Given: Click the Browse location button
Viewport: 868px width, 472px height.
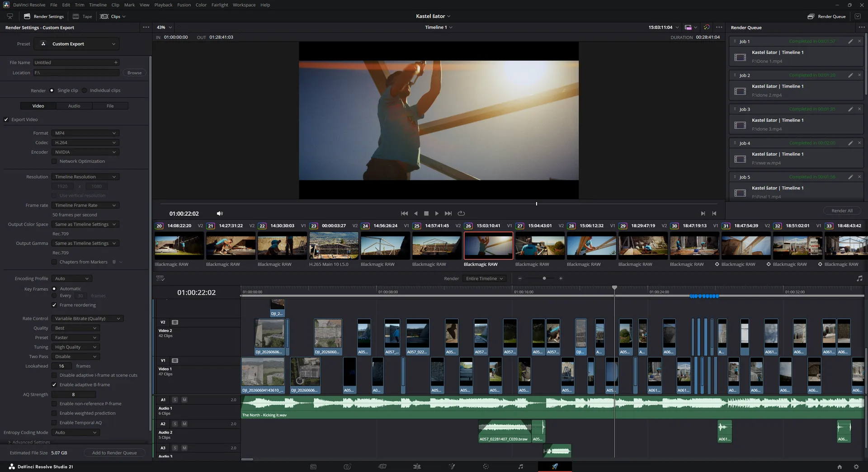Looking at the screenshot, I should pyautogui.click(x=134, y=73).
